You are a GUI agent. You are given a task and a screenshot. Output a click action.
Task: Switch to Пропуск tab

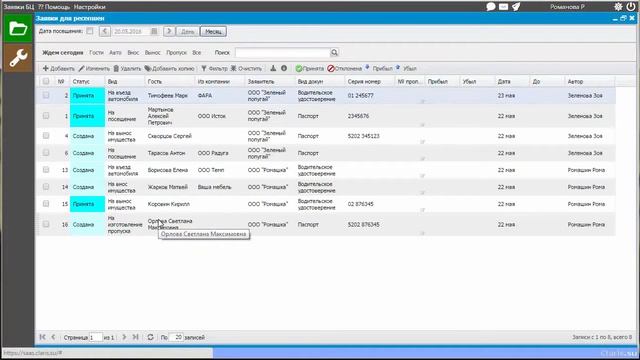click(176, 53)
